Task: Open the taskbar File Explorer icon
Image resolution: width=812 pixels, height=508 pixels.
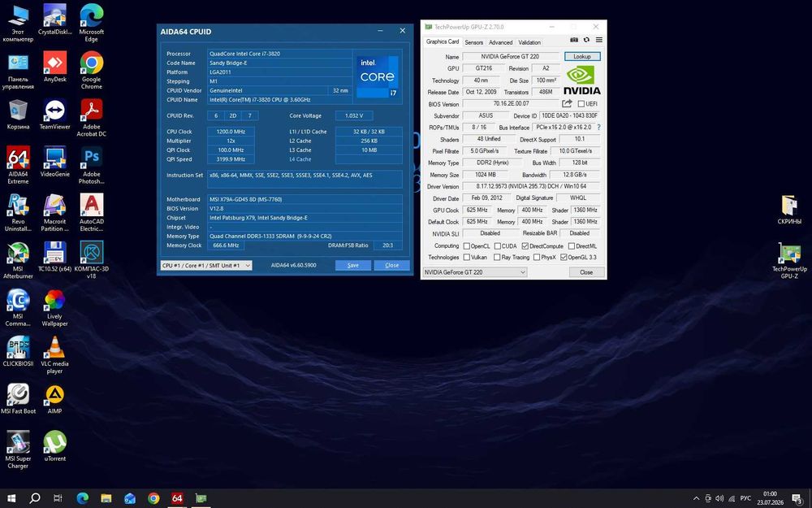Action: tap(106, 499)
